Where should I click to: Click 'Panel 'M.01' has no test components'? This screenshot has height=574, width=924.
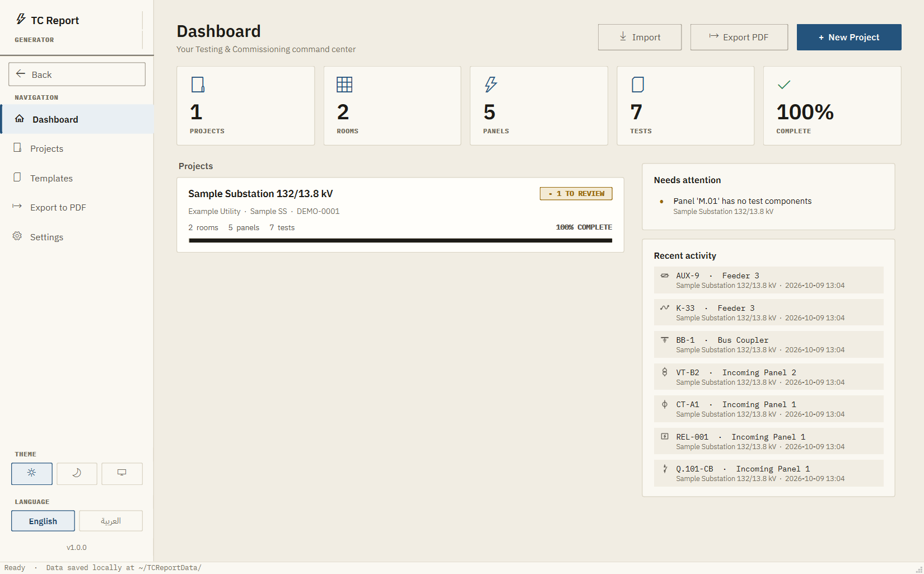(x=742, y=201)
